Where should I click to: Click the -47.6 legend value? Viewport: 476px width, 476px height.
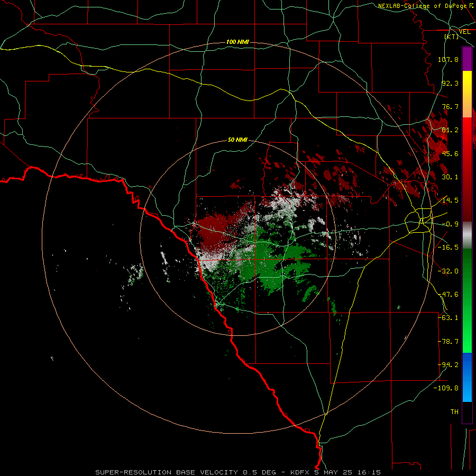coord(448,295)
